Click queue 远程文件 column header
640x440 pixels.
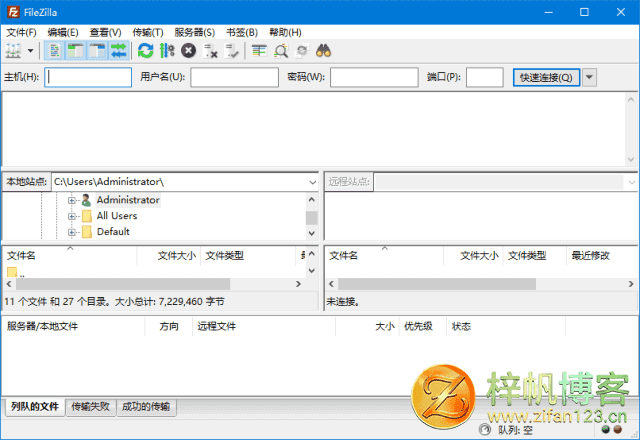pyautogui.click(x=264, y=326)
